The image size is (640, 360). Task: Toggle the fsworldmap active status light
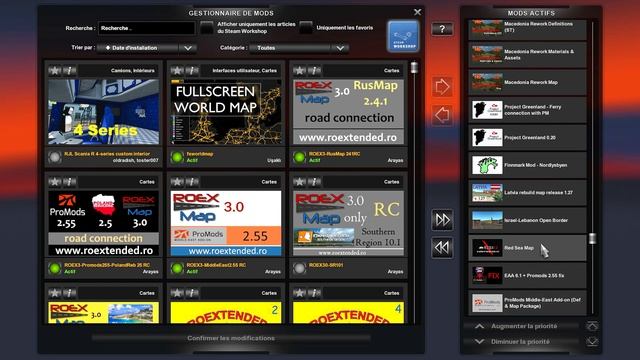[177, 157]
